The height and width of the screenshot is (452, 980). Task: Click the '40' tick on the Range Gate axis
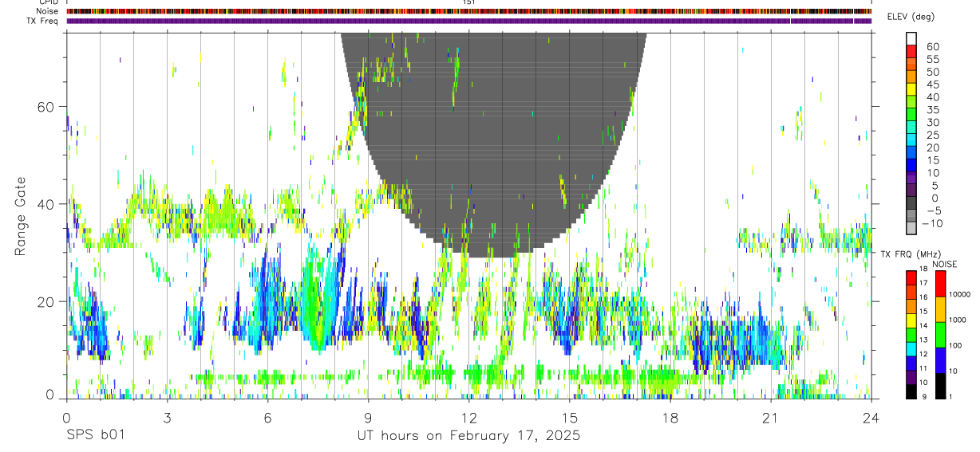(x=47, y=204)
